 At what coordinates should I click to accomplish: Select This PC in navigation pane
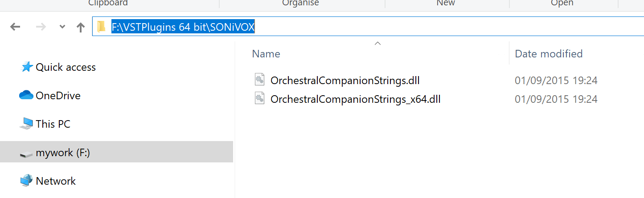(x=53, y=124)
